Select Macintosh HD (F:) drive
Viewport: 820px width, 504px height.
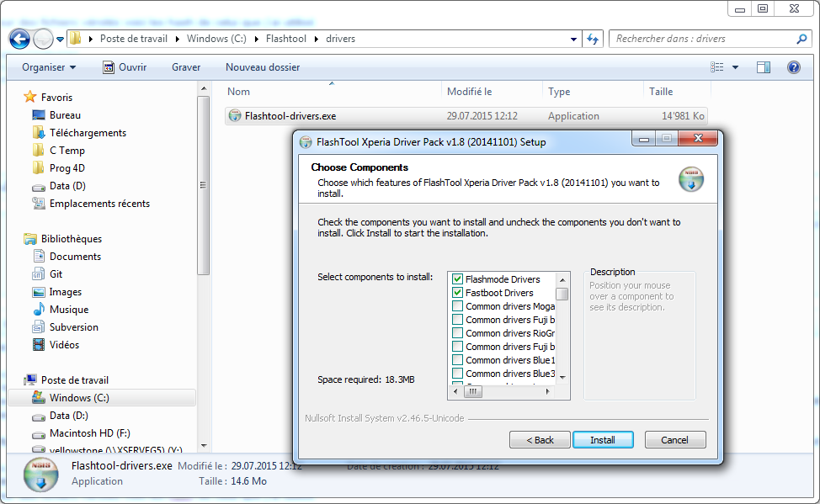pos(89,433)
